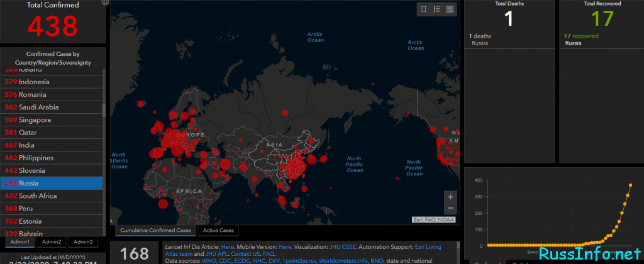Open the Lancet article 'Here' link
Viewport: 644px width, 264px height.
pyautogui.click(x=227, y=247)
